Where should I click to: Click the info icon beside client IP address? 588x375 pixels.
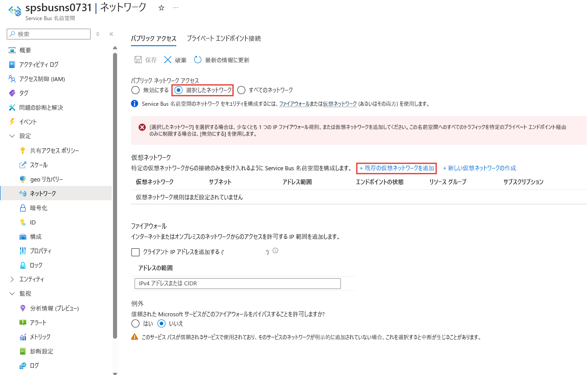click(275, 251)
